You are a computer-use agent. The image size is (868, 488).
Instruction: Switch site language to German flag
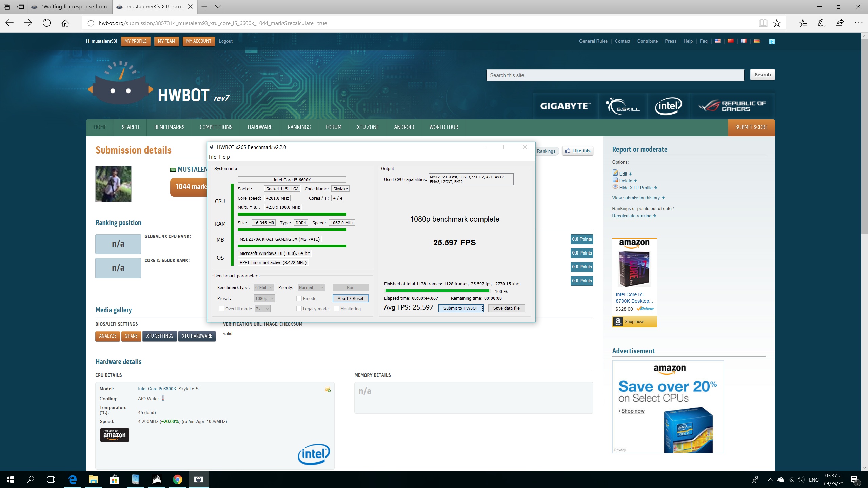coord(757,41)
